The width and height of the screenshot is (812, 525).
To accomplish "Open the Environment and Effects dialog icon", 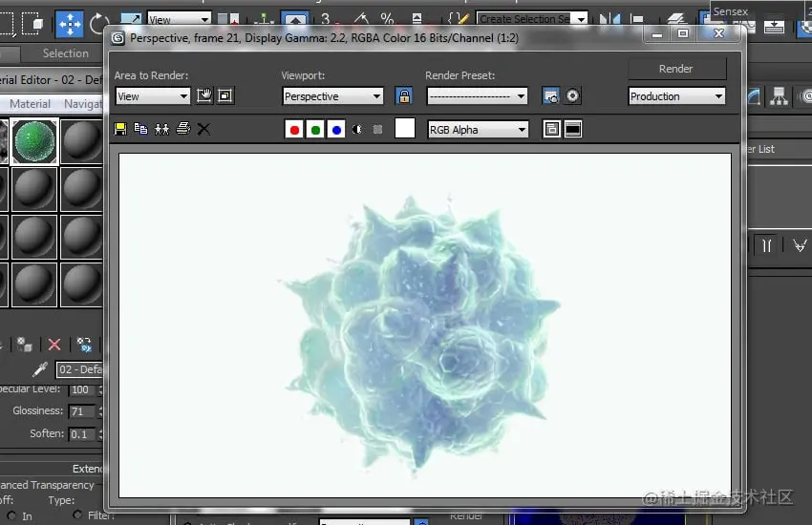I will tap(572, 96).
